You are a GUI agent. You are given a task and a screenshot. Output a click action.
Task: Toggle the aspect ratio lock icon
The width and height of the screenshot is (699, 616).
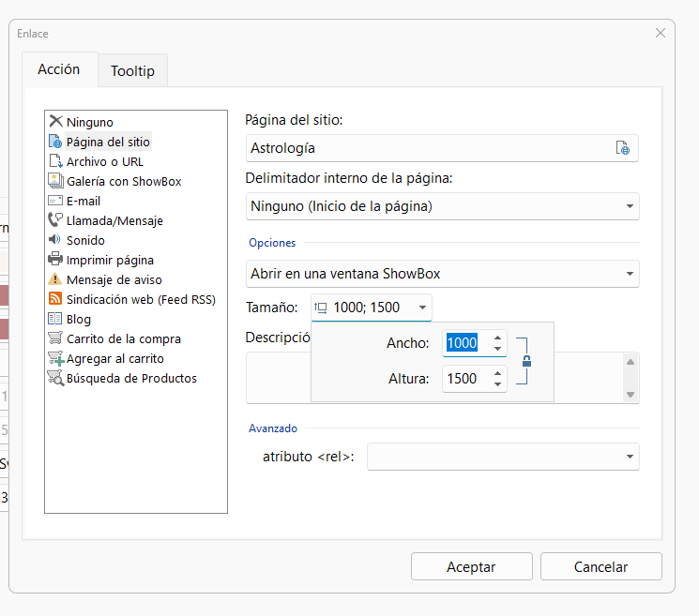pyautogui.click(x=526, y=361)
